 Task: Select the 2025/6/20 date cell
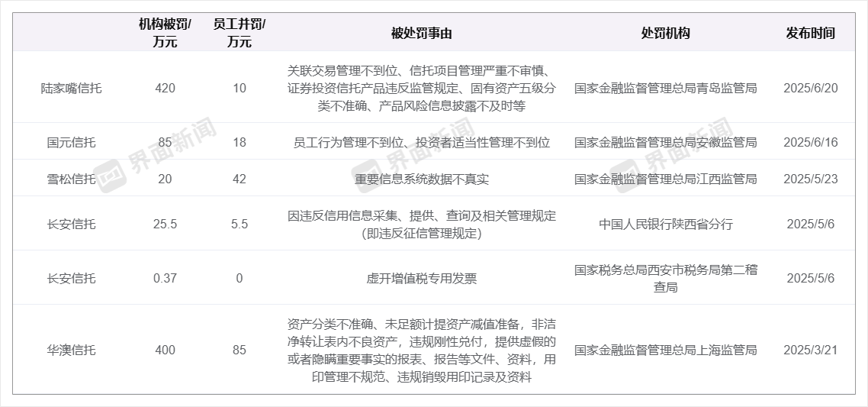pyautogui.click(x=810, y=88)
